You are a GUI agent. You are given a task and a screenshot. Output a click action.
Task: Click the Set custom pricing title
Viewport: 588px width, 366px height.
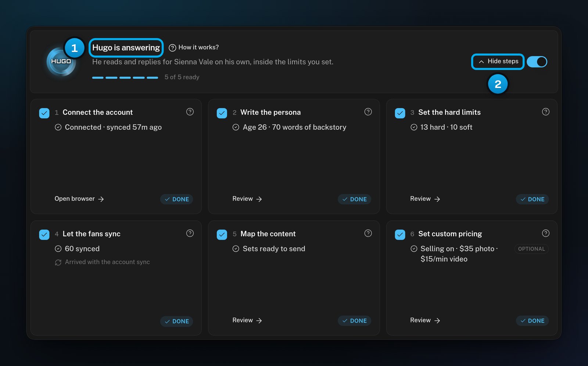click(x=450, y=234)
